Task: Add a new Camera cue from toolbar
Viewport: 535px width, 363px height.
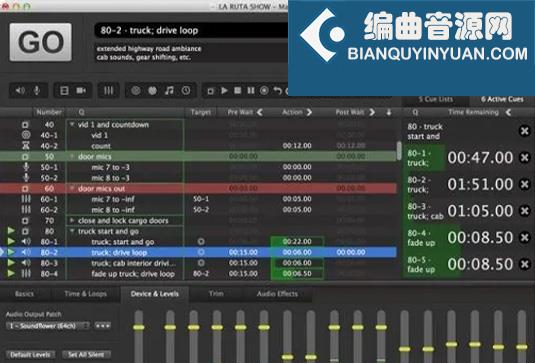Action: [x=81, y=90]
